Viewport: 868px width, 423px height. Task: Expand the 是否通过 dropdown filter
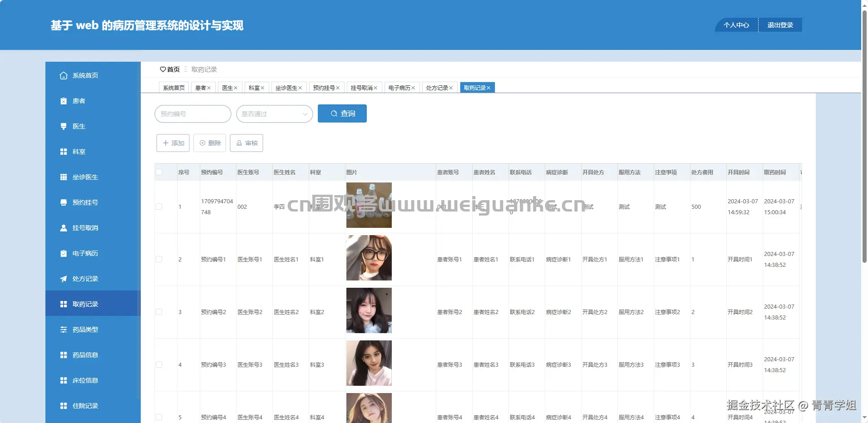[x=275, y=114]
